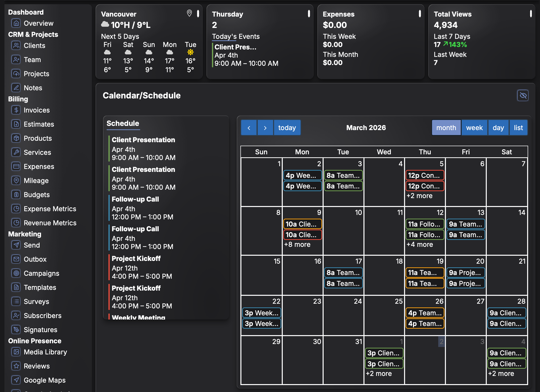
Task: Switch calendar to week view
Action: [474, 128]
